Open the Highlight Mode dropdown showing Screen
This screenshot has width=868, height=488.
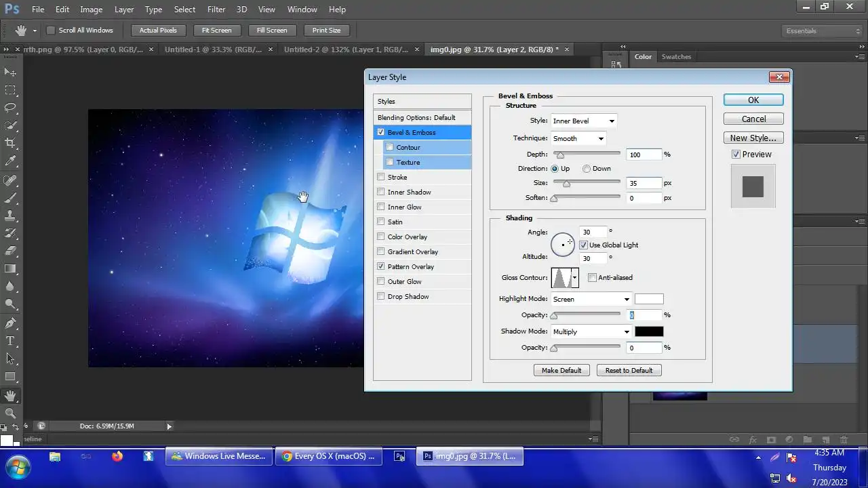pos(591,299)
